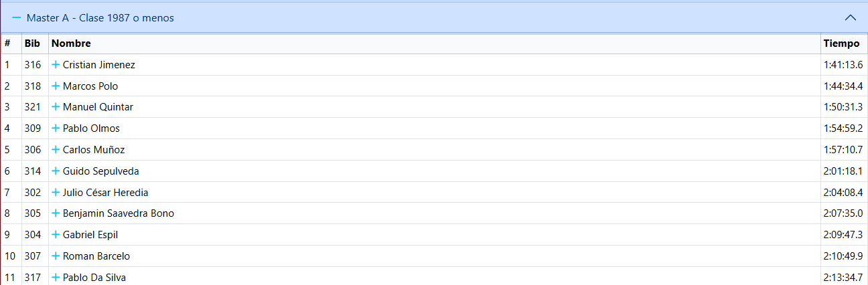This screenshot has width=868, height=285.
Task: Click plus icon next to Marcos Polo
Action: (x=56, y=86)
